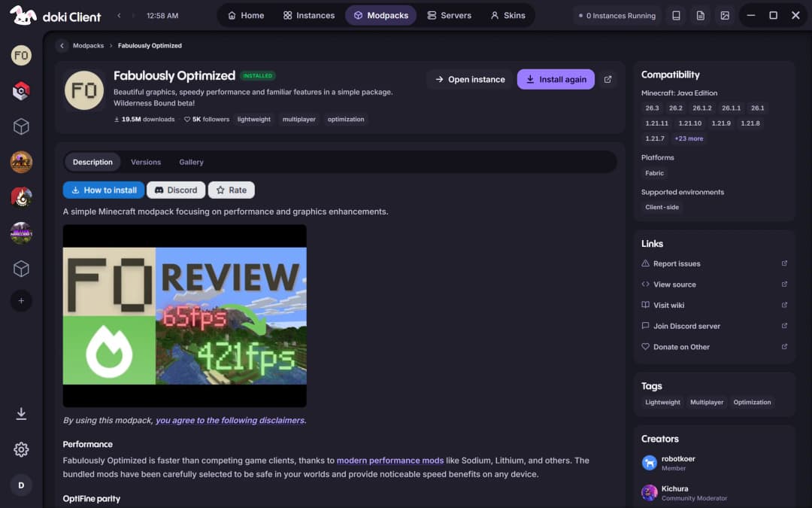
Task: Click the lightweight tag in header
Action: [x=254, y=119]
